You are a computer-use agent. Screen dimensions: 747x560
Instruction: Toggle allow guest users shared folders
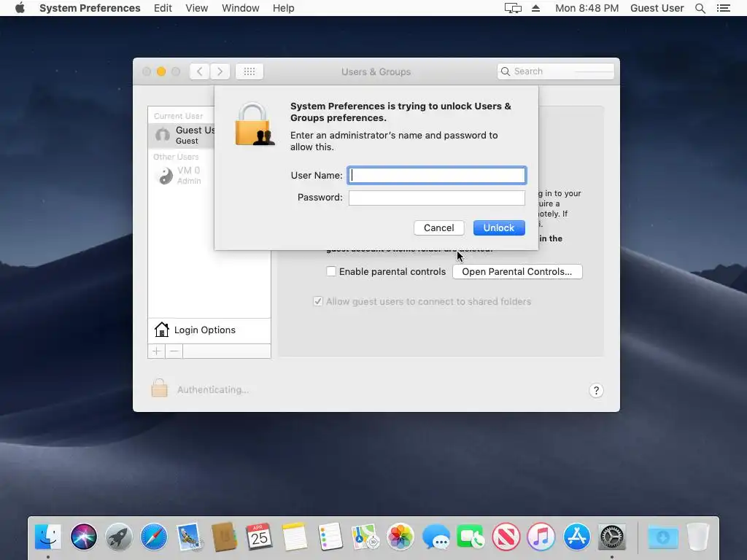coord(318,301)
